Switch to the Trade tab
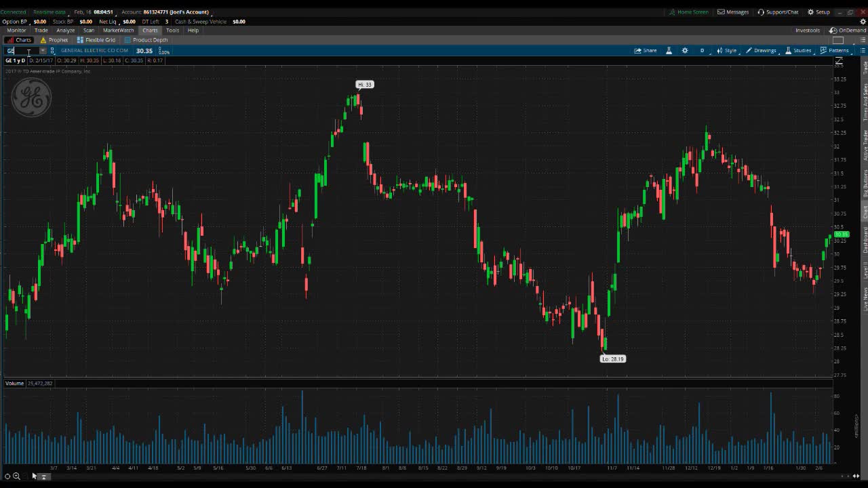868x488 pixels. [41, 30]
